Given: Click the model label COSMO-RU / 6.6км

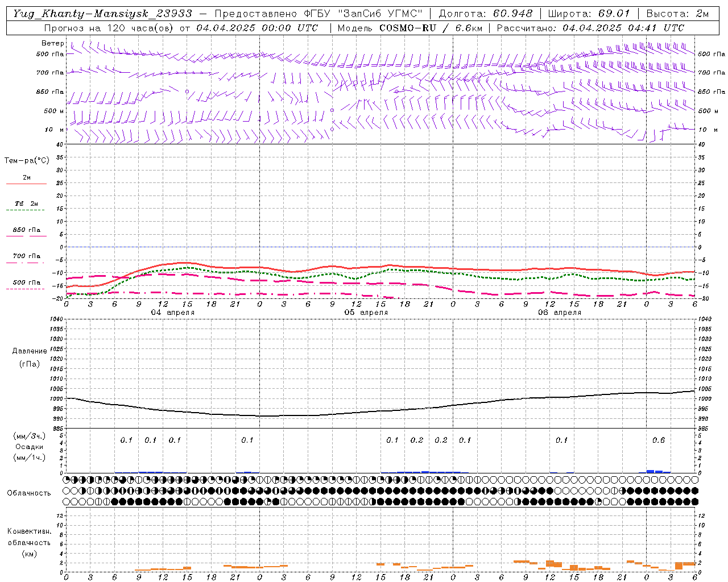Looking at the screenshot, I should click(431, 28).
